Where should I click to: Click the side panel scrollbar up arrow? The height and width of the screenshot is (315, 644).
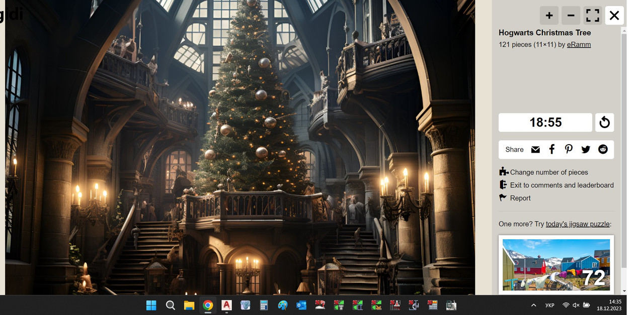624,31
